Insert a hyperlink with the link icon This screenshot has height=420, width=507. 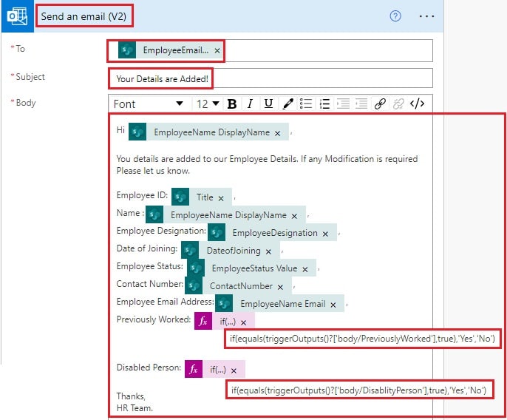[x=380, y=104]
